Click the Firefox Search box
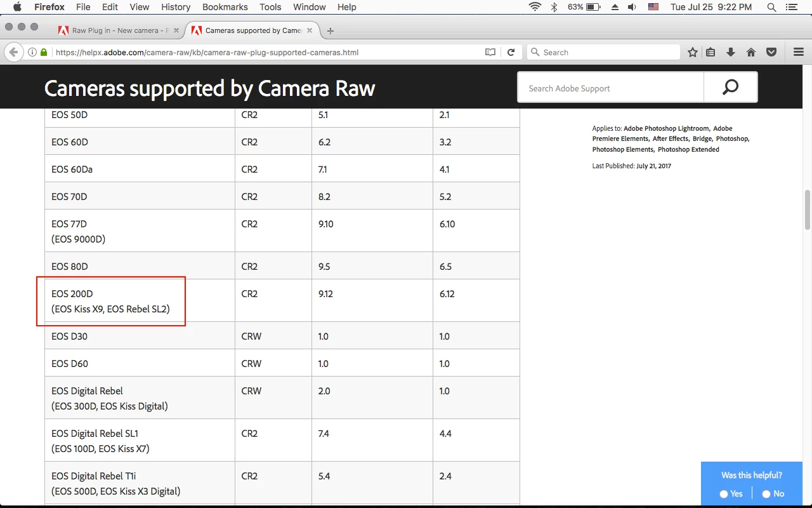The width and height of the screenshot is (812, 508). (603, 52)
